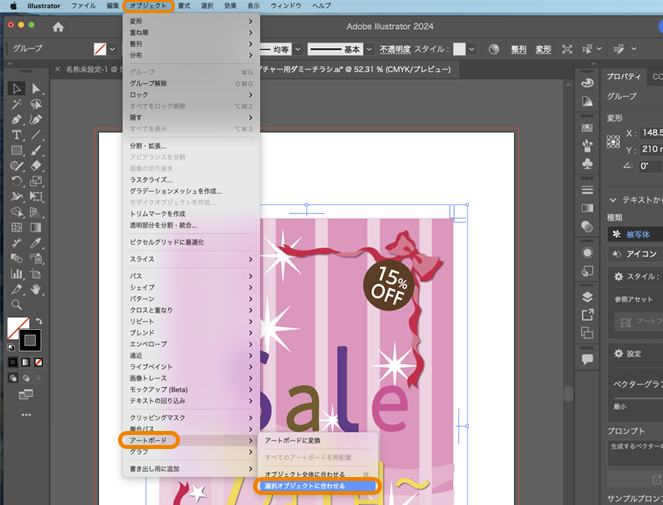Click the X position input field
The width and height of the screenshot is (663, 505).
[x=651, y=133]
